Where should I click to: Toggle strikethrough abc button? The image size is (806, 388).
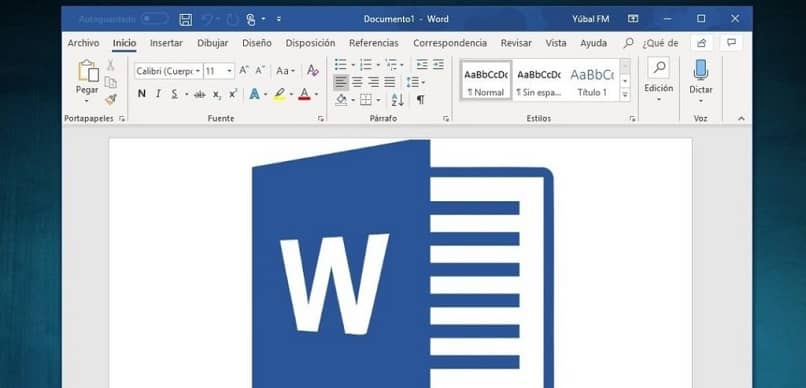200,94
